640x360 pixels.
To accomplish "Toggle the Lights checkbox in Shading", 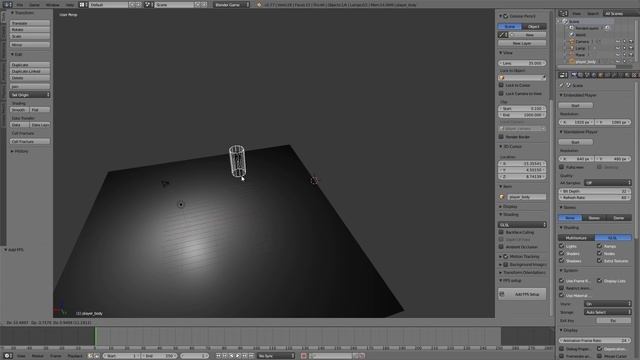I will click(562, 246).
